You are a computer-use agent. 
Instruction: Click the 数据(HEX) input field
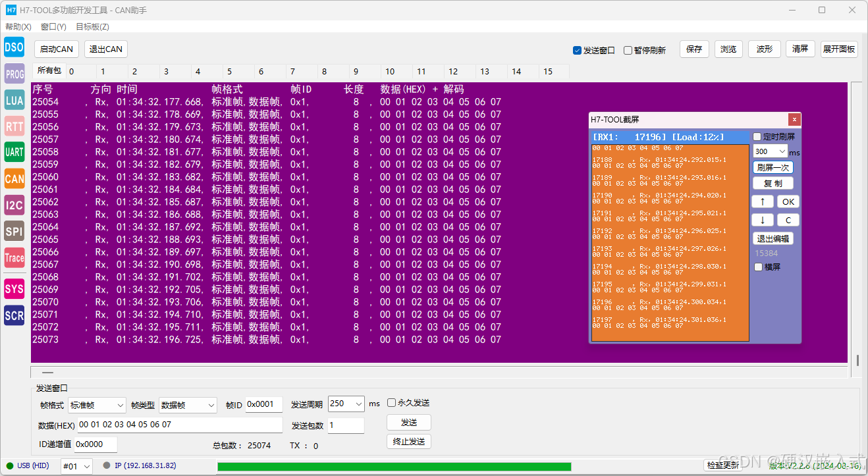(180, 425)
